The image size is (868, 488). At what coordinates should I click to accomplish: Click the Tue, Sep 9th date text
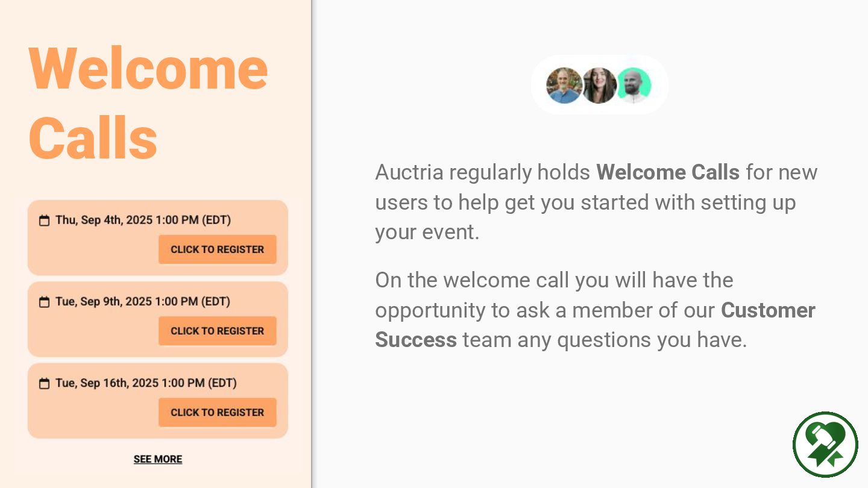(x=143, y=301)
